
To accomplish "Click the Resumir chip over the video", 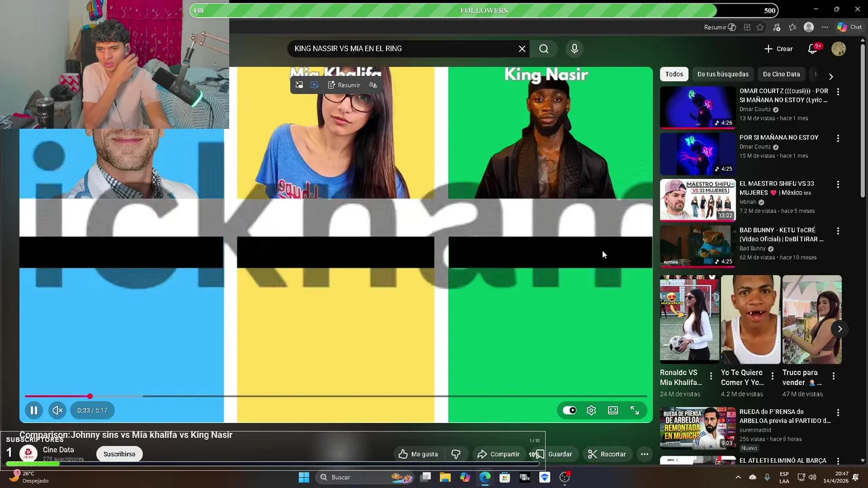I will [x=344, y=85].
